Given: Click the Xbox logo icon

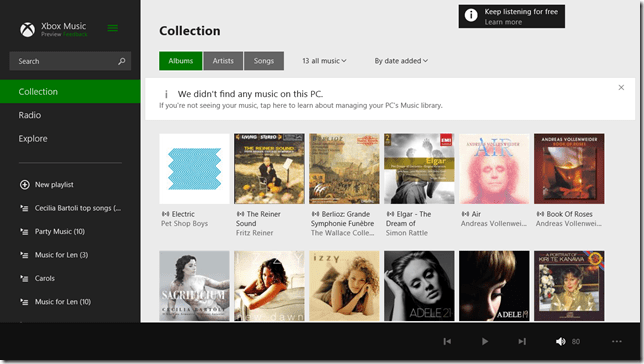Looking at the screenshot, I should pyautogui.click(x=28, y=30).
